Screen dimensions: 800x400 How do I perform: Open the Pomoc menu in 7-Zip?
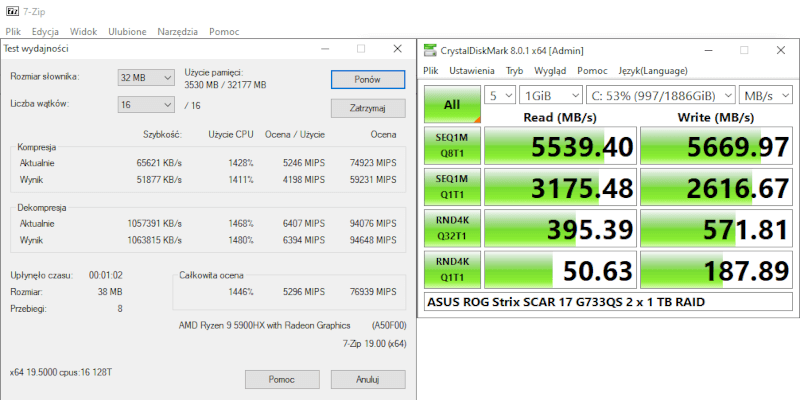click(224, 32)
